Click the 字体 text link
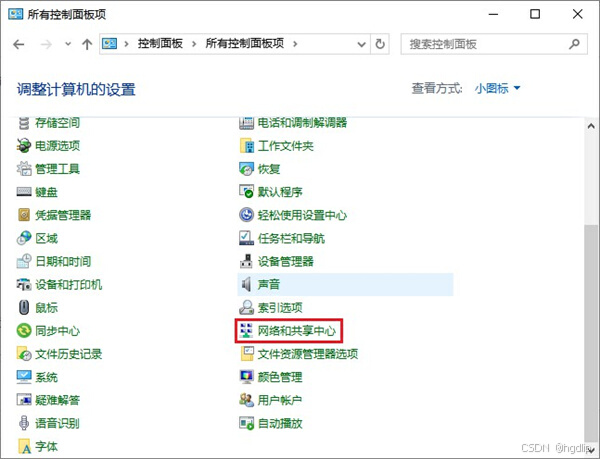 click(46, 446)
